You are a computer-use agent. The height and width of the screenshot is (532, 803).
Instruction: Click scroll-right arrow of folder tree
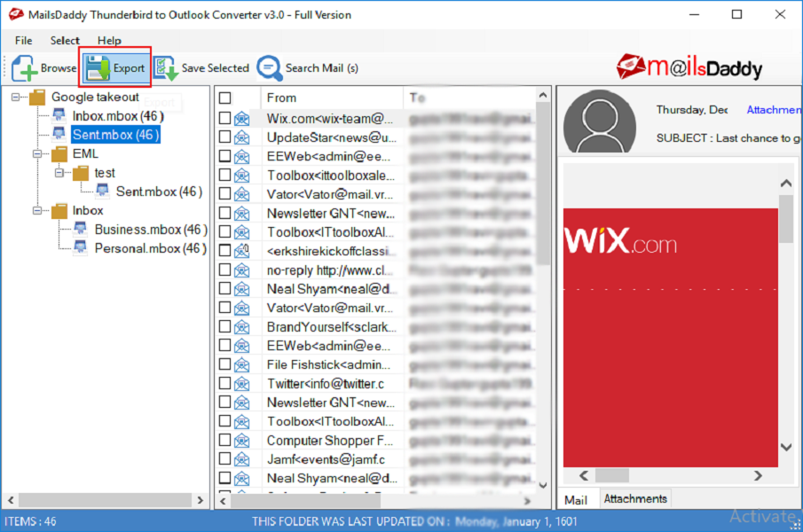201,500
